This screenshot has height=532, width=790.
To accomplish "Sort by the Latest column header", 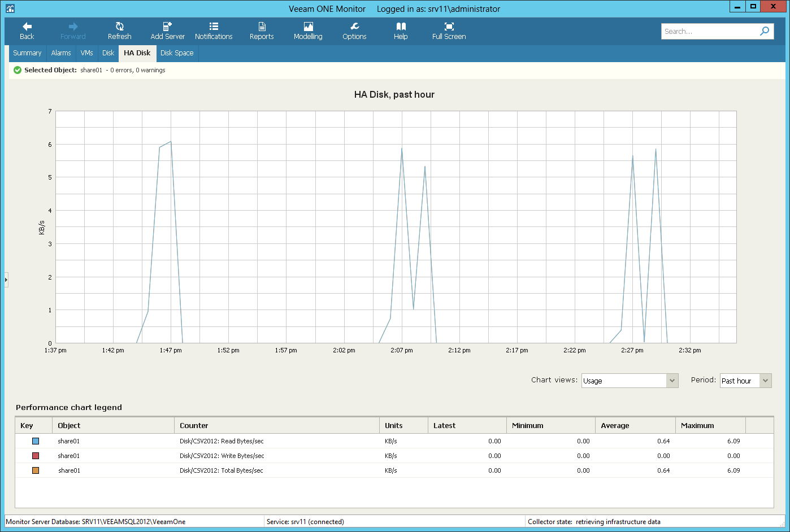I will [467, 425].
